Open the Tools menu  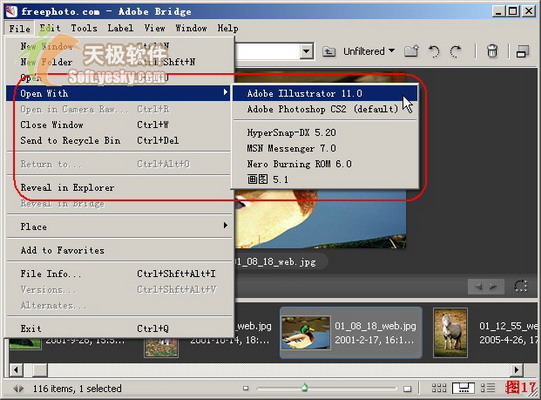coord(84,28)
